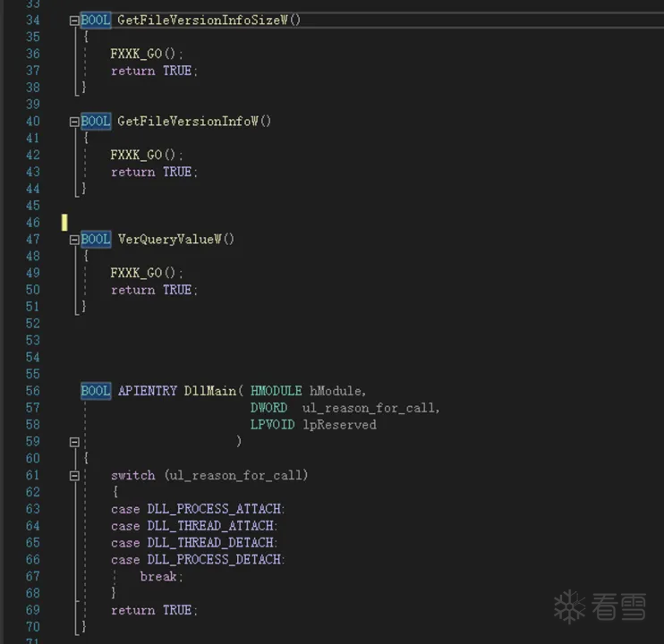Click the closing brace on line 51
The width and height of the screenshot is (664, 644).
(84, 306)
